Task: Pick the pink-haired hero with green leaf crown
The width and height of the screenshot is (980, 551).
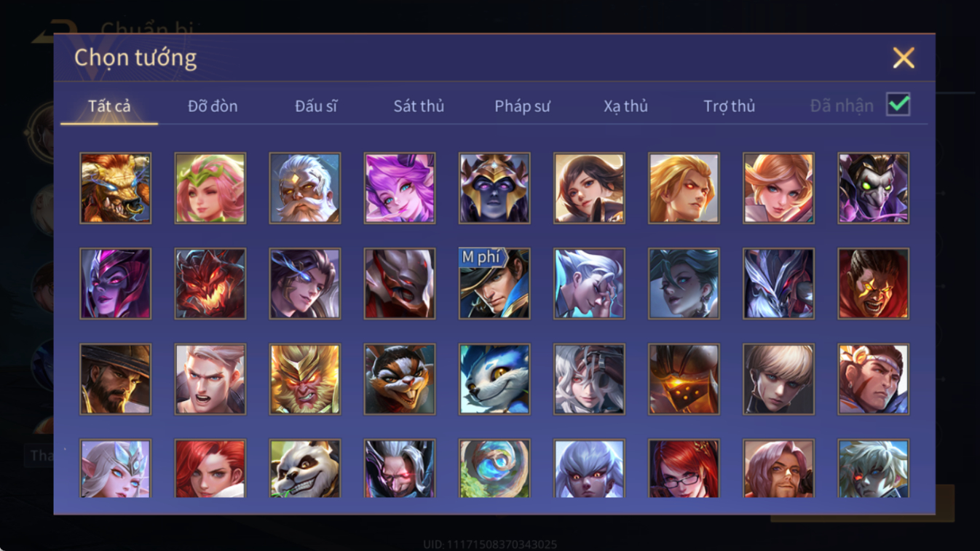Action: [210, 188]
